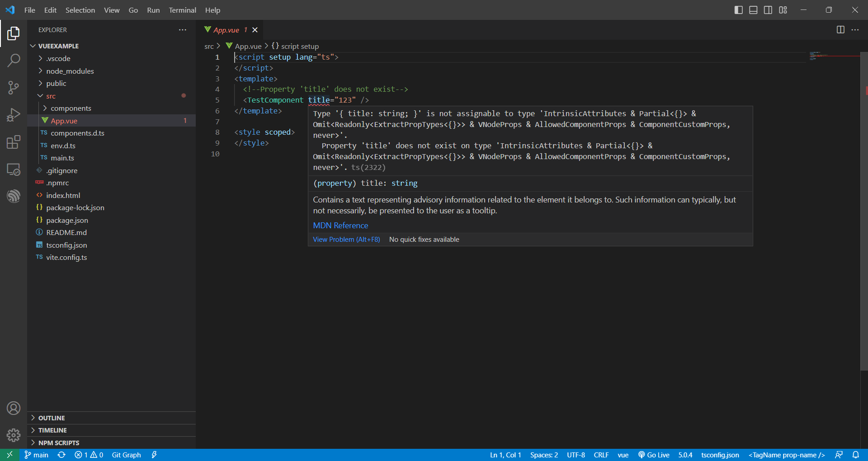868x461 pixels.
Task: Open the Remote Explorer icon
Action: (14, 169)
